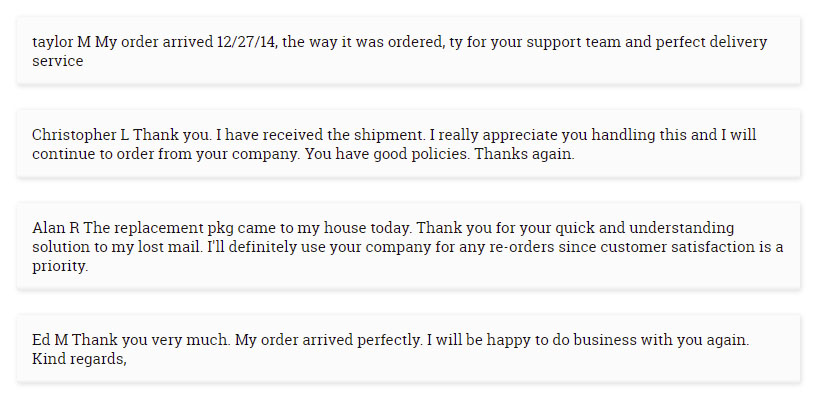Select the Christopher L testimonial card
818x400 pixels.
tap(408, 144)
